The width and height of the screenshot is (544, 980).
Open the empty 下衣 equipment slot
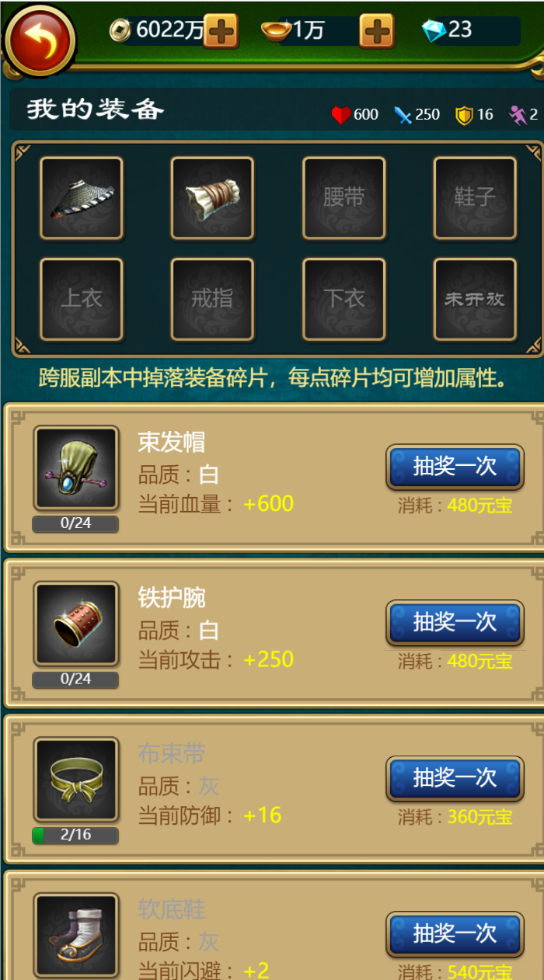(344, 299)
